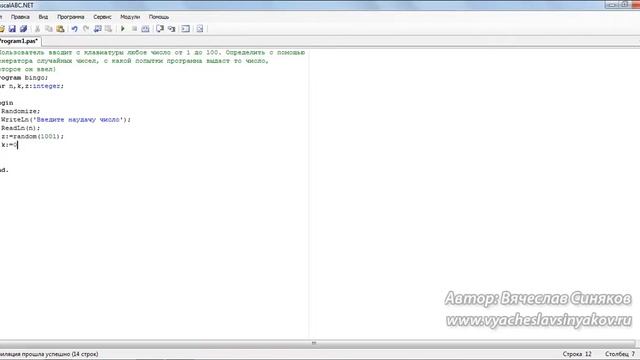Click the Cut scissors icon

pos(37,29)
